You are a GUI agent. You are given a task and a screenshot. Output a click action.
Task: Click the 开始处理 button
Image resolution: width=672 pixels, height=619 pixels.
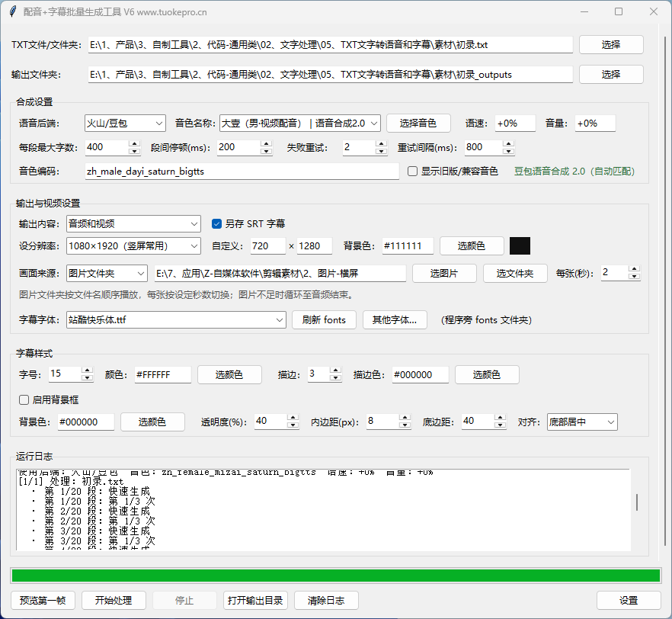click(x=114, y=601)
